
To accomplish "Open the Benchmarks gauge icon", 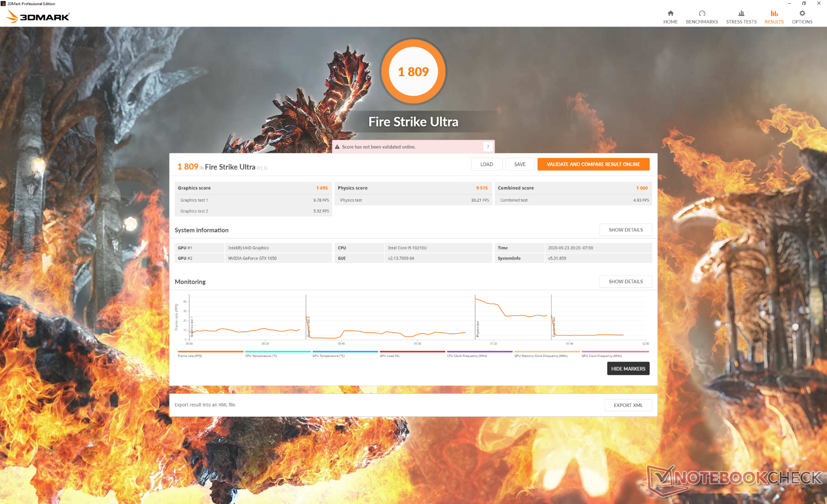I will (x=702, y=13).
